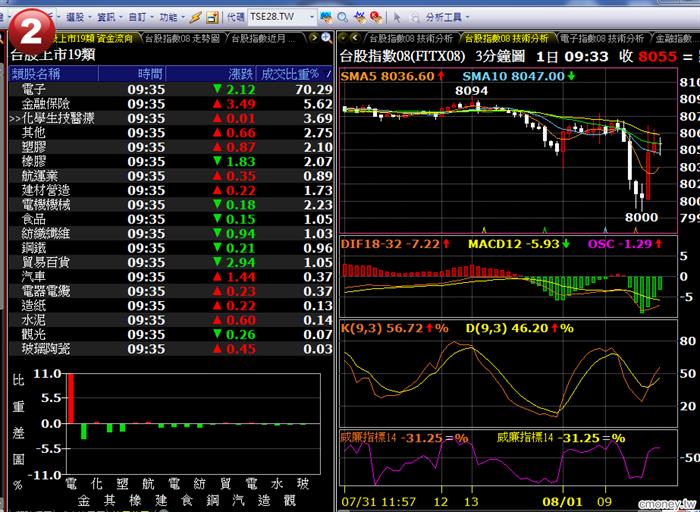This screenshot has height=512, width=700.
Task: Expand the TSE28.TW code combo box arrow
Action: (312, 17)
